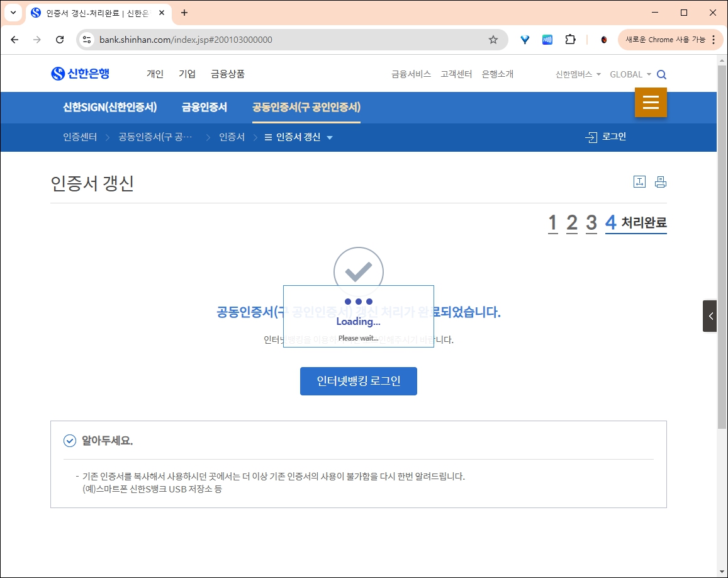This screenshot has width=728, height=578.
Task: Open the orange hamburger menu
Action: point(651,101)
